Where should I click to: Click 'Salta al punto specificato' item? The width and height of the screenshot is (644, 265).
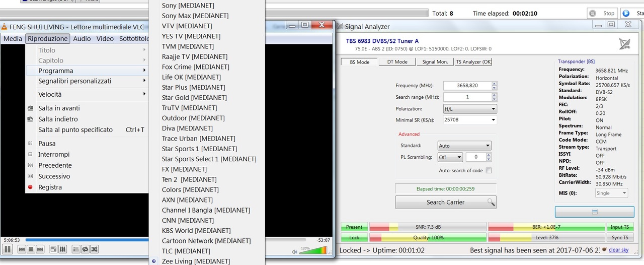click(87, 130)
